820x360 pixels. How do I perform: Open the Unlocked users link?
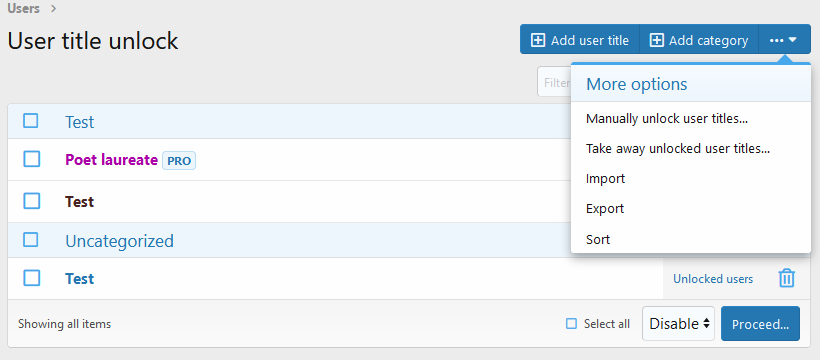coord(713,279)
